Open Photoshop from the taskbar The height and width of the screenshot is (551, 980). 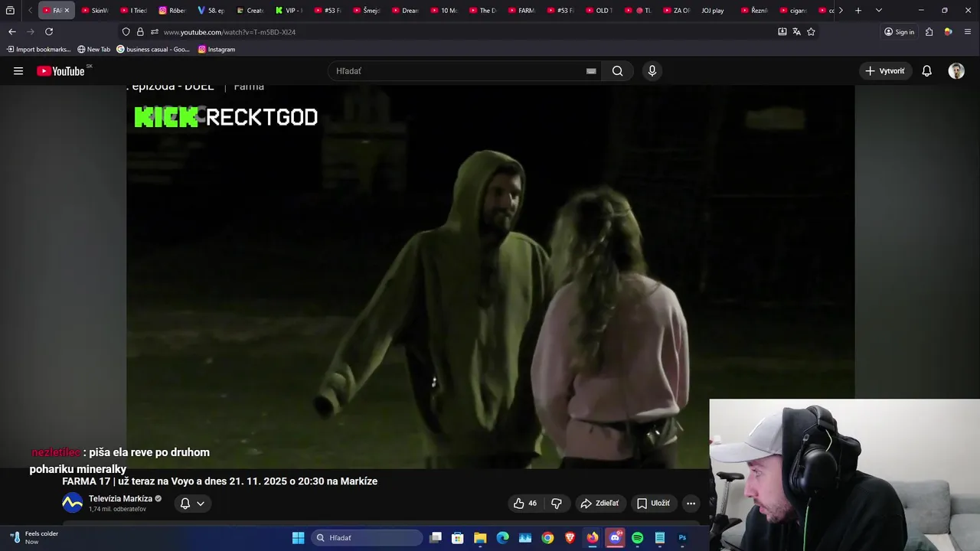tap(682, 538)
